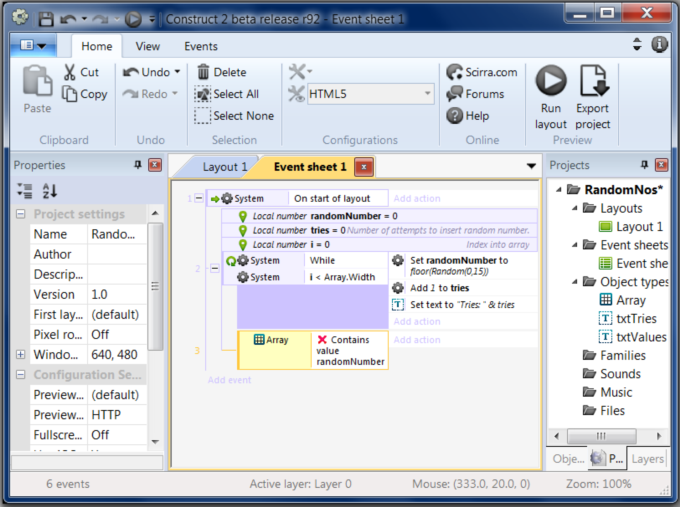Click Export project icon

coord(593,97)
